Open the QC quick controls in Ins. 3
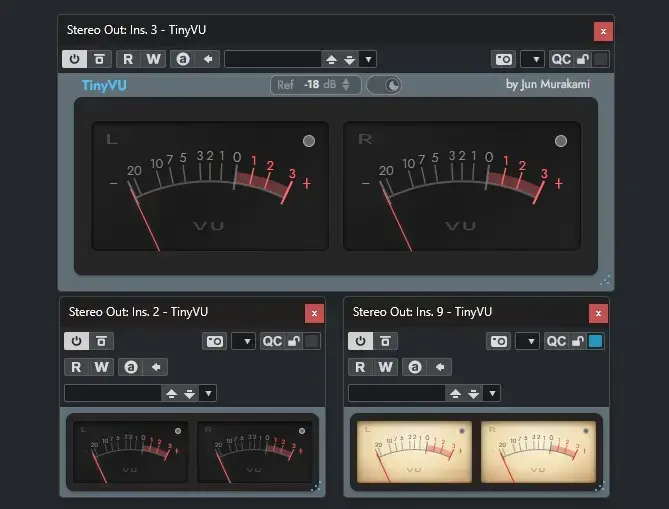The height and width of the screenshot is (509, 669). [x=561, y=59]
